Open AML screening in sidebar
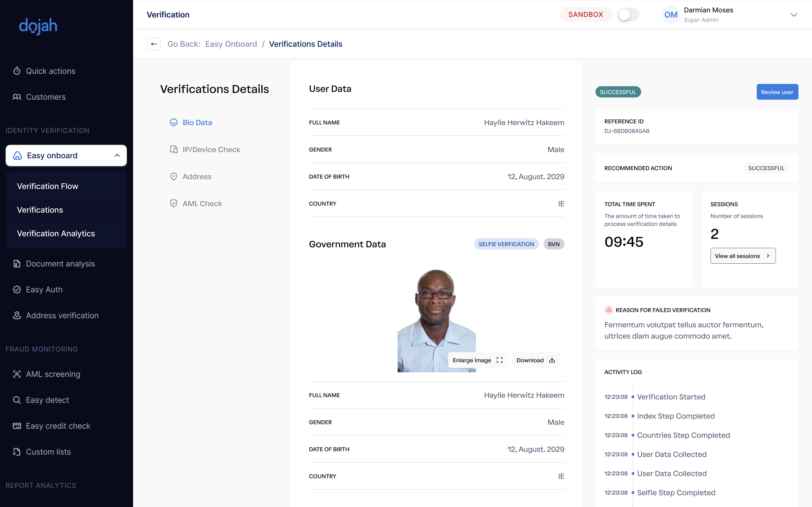The image size is (812, 507). pyautogui.click(x=53, y=374)
